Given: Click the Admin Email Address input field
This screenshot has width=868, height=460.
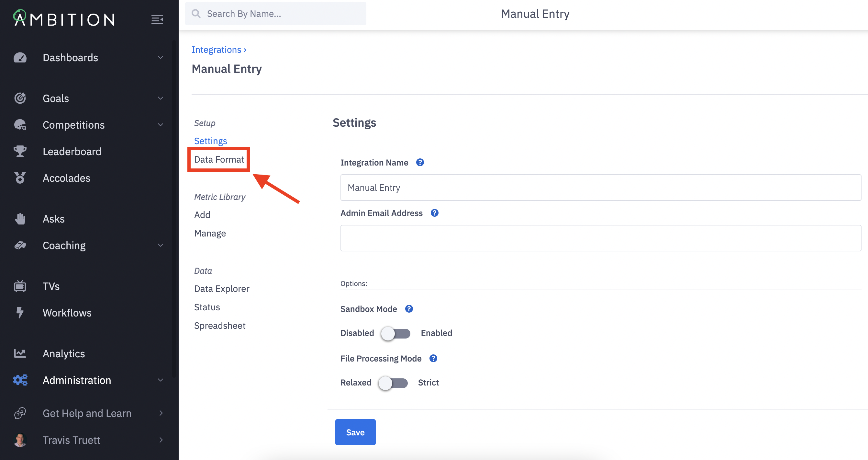Looking at the screenshot, I should [600, 238].
